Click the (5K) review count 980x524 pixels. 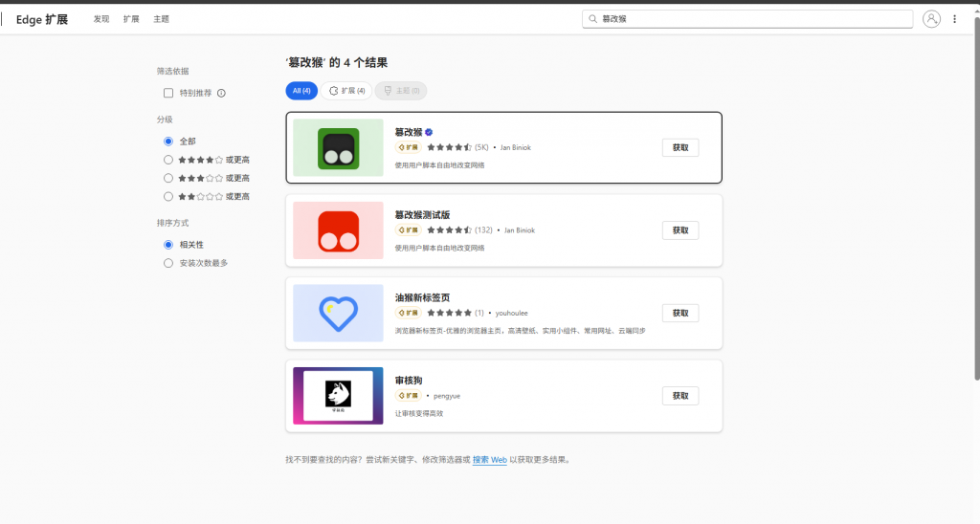pos(481,148)
